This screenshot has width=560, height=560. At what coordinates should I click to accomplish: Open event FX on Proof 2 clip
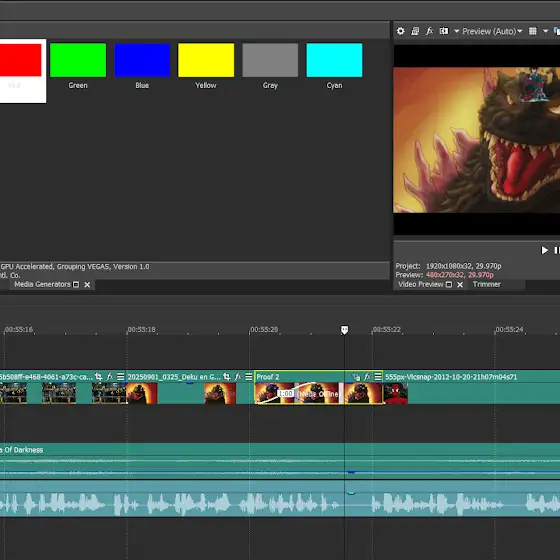(x=367, y=376)
